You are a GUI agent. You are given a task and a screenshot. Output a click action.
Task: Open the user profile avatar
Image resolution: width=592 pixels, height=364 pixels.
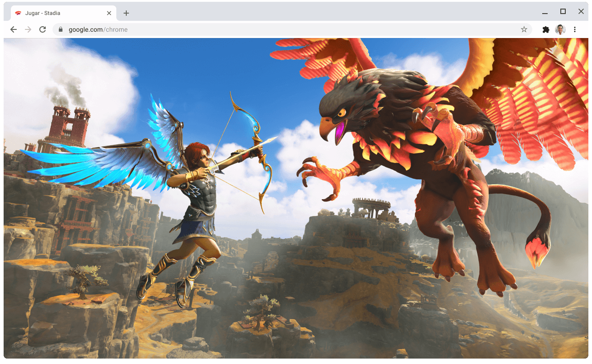(x=560, y=29)
